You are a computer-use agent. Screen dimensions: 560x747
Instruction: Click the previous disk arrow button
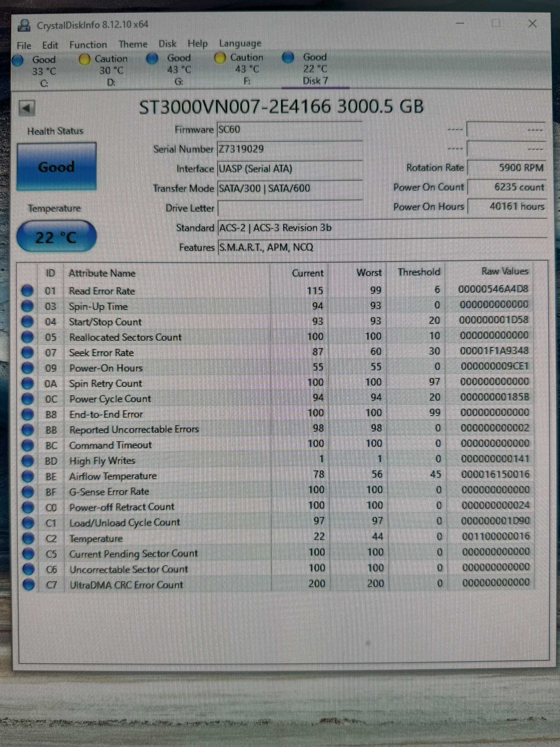(27, 108)
